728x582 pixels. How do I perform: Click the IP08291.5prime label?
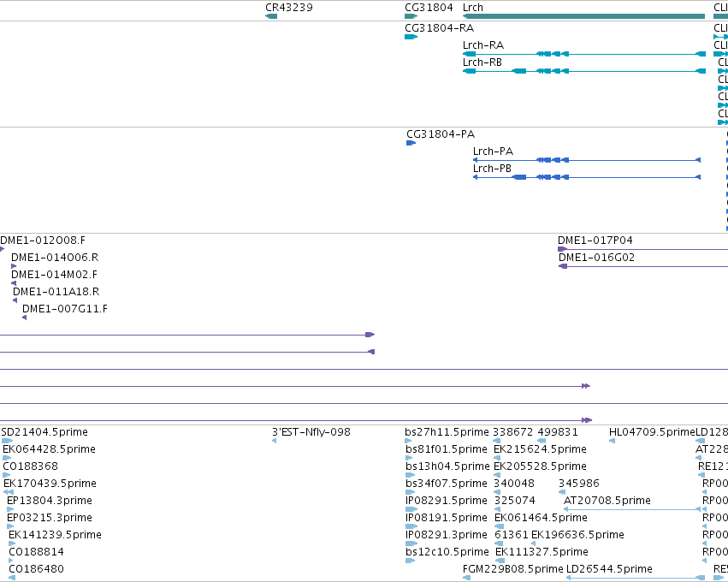click(447, 501)
